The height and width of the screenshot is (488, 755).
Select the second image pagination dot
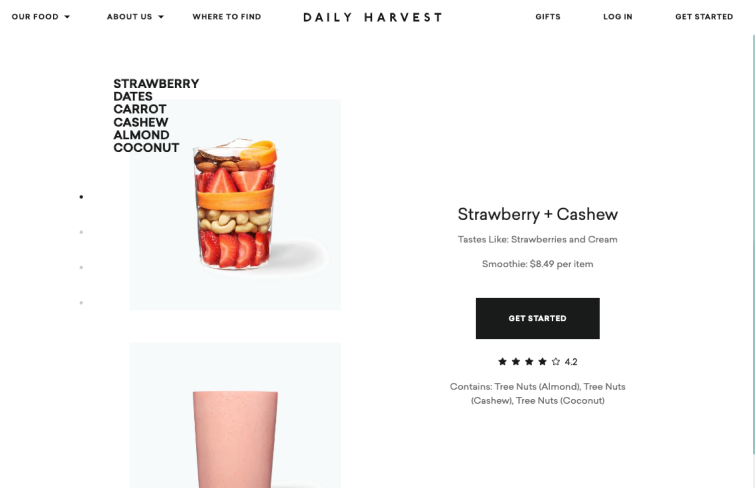81,232
